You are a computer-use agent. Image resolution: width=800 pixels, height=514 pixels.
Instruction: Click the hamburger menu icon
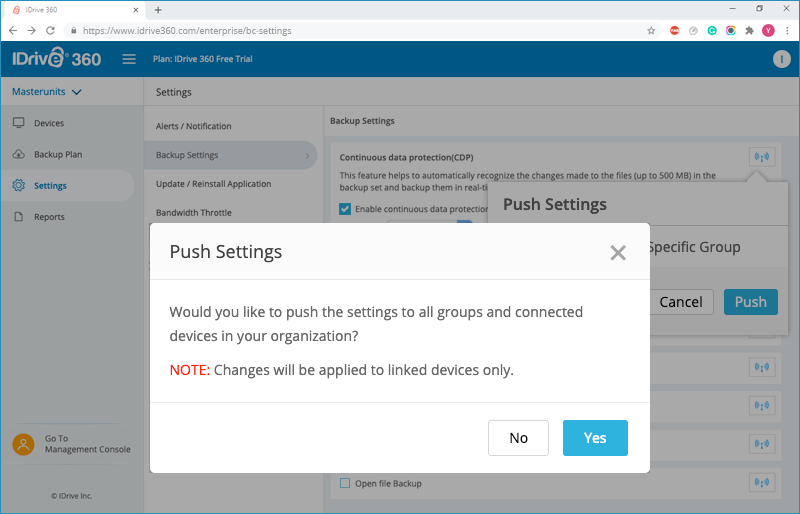click(x=129, y=59)
